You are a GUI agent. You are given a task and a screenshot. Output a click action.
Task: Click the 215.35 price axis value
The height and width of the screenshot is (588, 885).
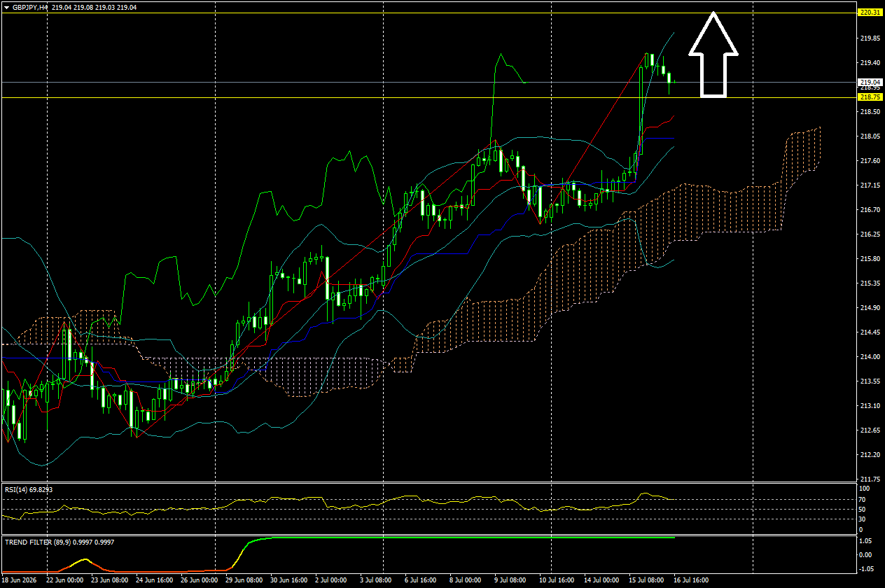(x=870, y=283)
